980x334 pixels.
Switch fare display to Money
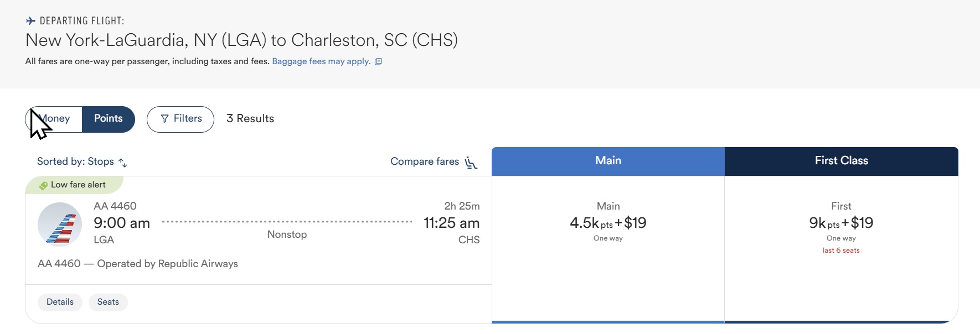[55, 119]
